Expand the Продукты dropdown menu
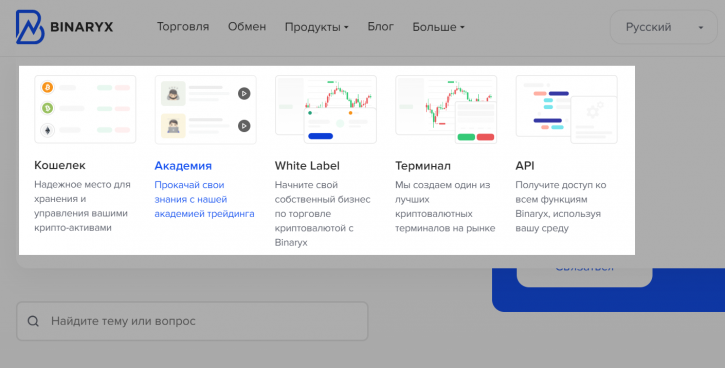725x368 pixels. (x=317, y=27)
